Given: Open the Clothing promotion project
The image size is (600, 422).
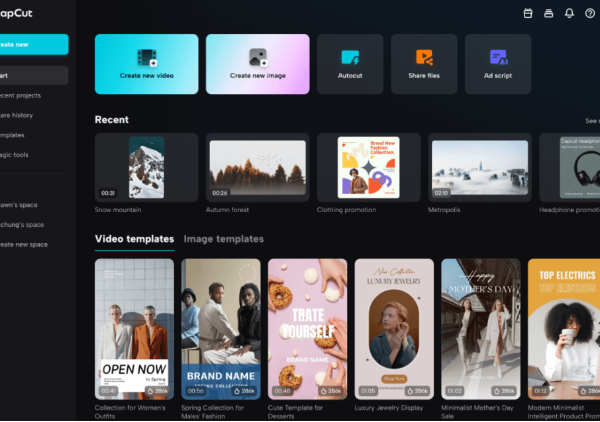Looking at the screenshot, I should click(368, 168).
